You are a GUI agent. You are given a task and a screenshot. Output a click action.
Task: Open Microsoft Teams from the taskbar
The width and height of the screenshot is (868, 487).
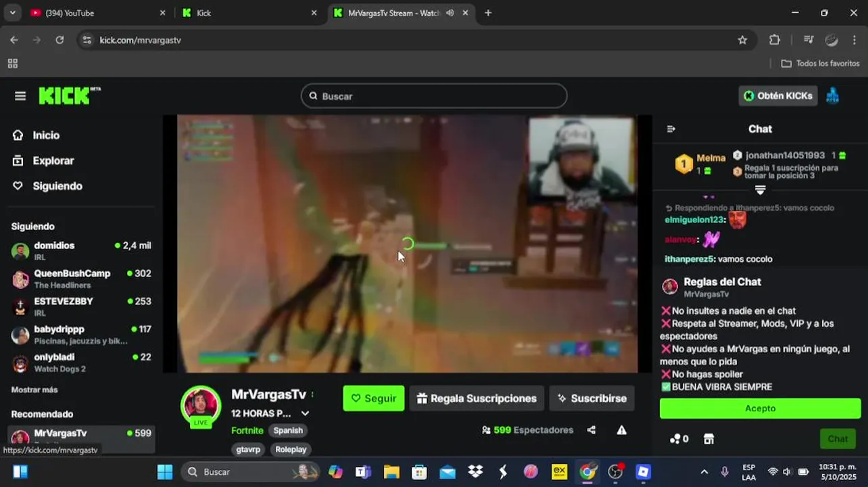tap(364, 471)
